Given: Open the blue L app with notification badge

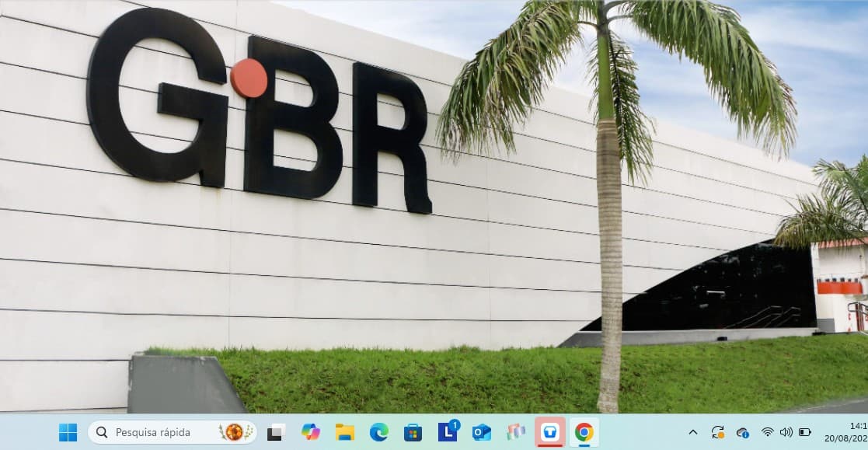Looking at the screenshot, I should click(448, 431).
